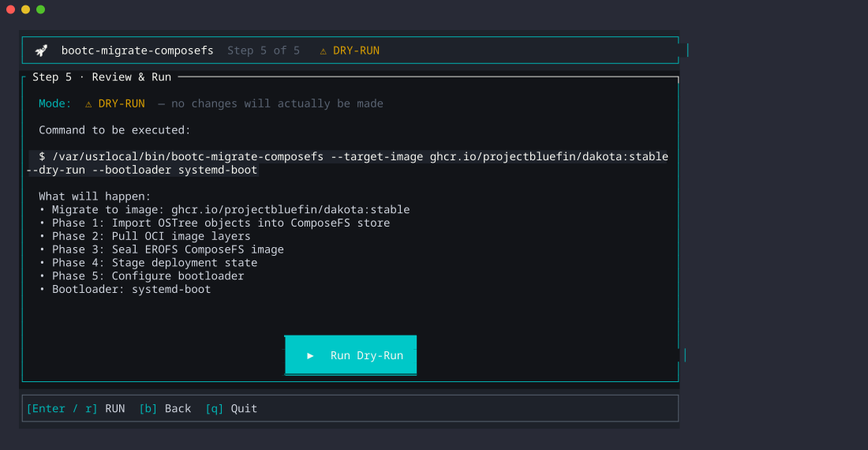
Task: Click the 'Step 5 · Review & Run' heading
Action: click(x=102, y=77)
